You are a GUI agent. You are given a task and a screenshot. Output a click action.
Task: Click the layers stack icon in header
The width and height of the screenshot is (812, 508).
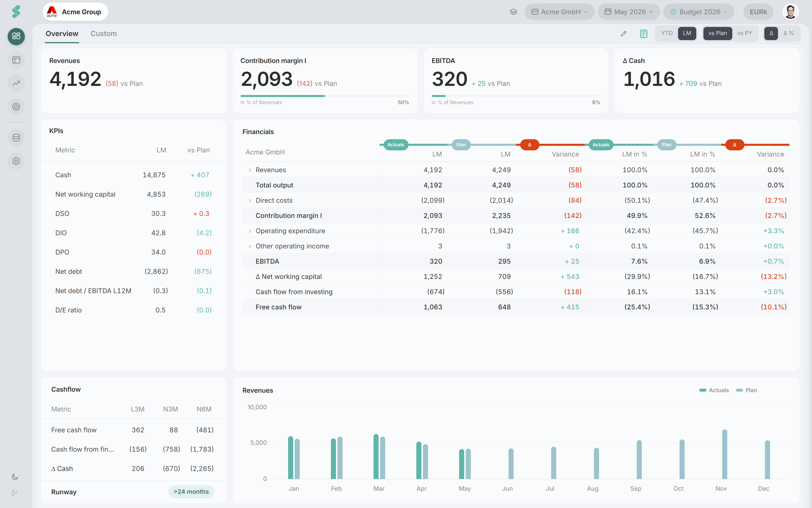(x=514, y=12)
